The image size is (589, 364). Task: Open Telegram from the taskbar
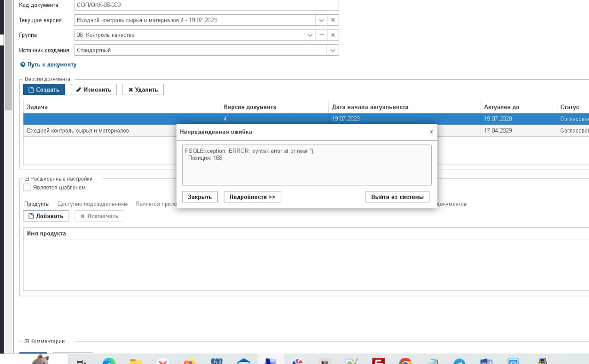pos(459,361)
